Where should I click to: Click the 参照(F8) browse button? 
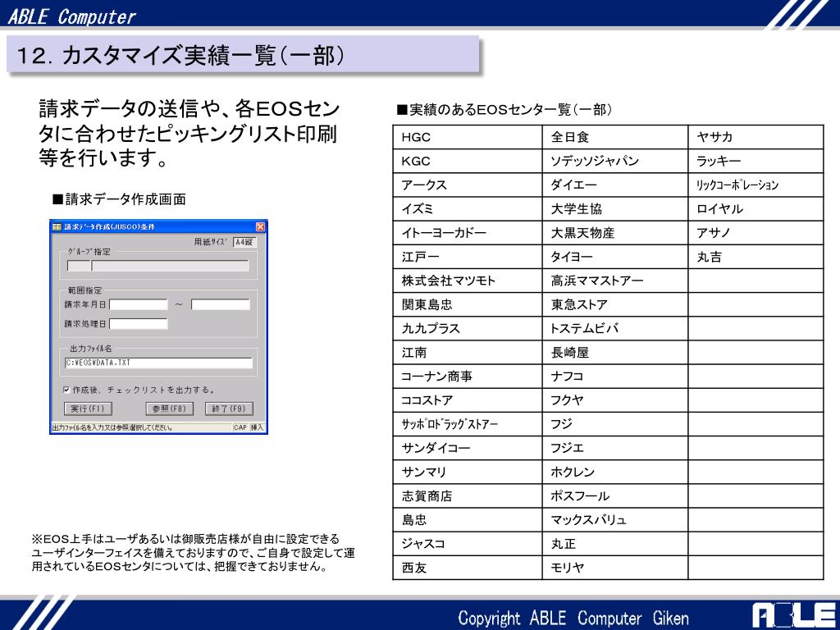[169, 409]
